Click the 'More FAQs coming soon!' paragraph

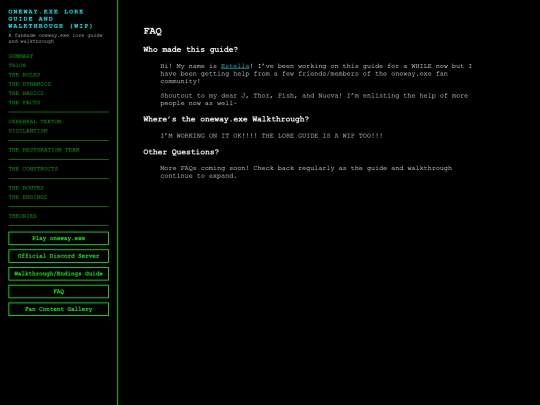(306, 172)
